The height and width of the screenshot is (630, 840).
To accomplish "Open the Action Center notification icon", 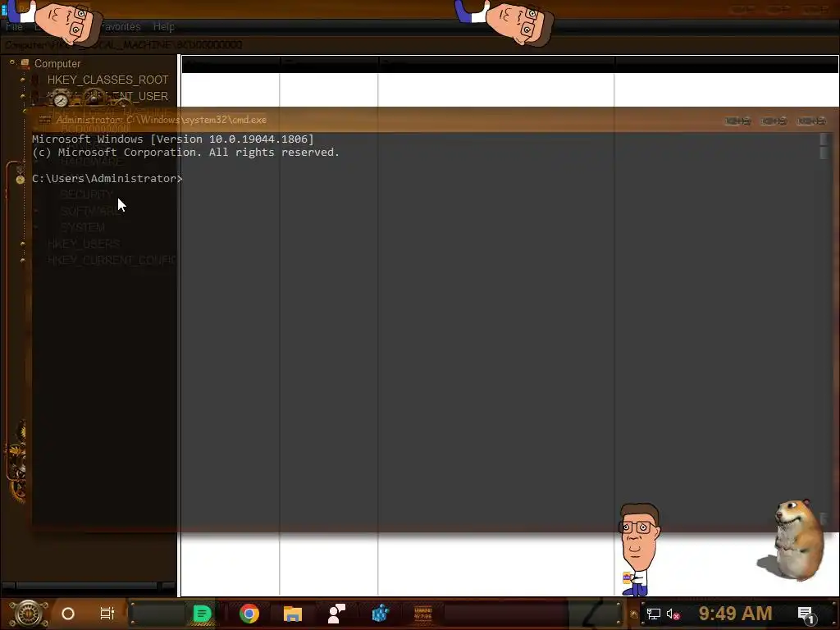I will point(806,615).
